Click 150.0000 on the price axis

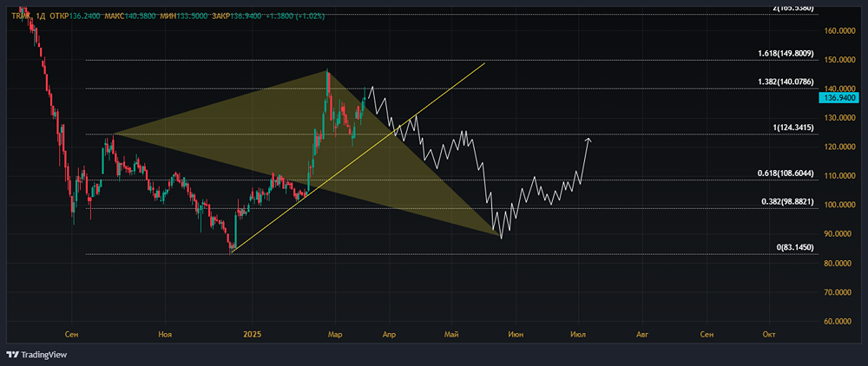click(839, 60)
